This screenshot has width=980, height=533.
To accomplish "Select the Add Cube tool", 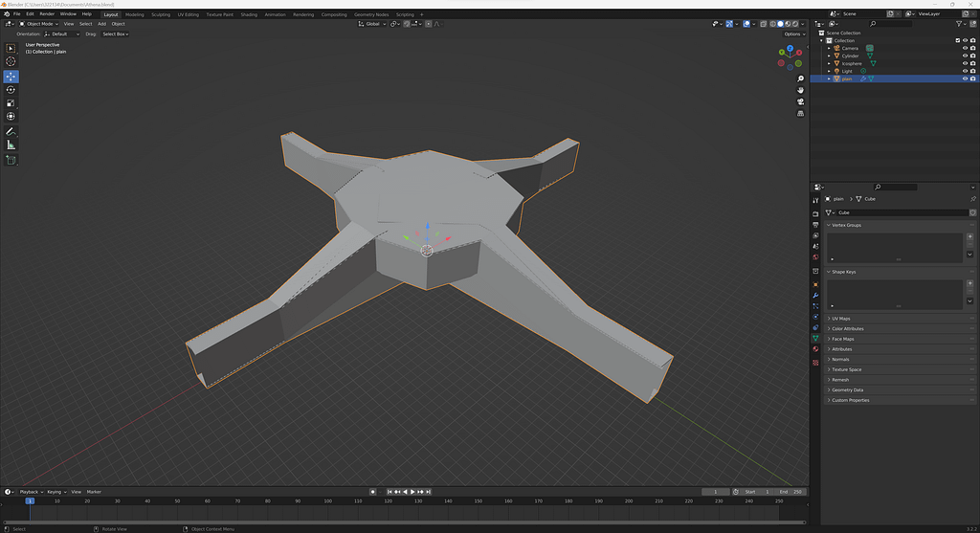I will tap(11, 160).
